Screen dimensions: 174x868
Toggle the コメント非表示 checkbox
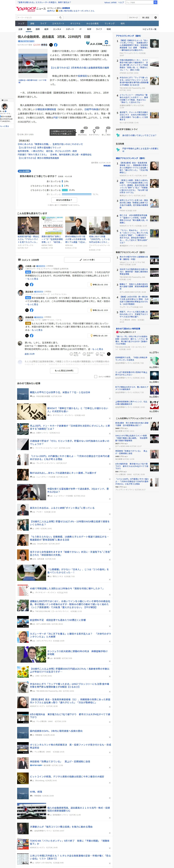[x=96, y=377]
